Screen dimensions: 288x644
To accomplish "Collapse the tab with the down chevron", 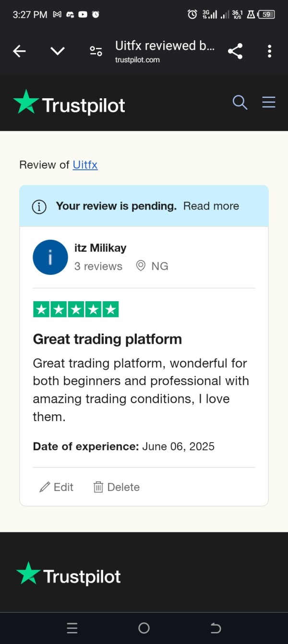I will click(x=58, y=51).
